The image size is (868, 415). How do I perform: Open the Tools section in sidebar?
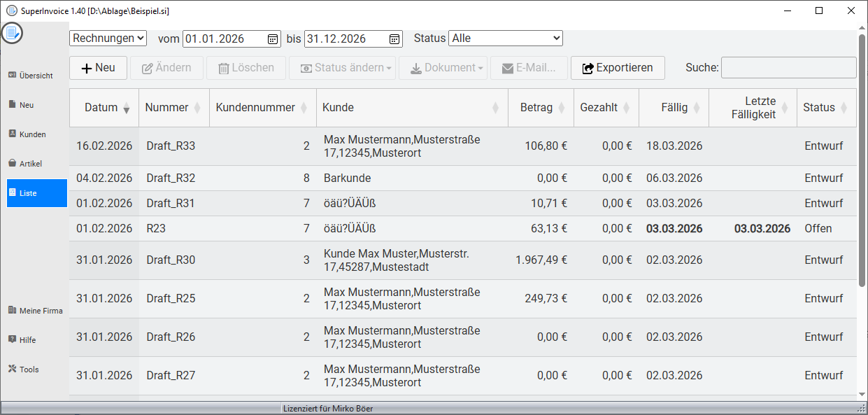(x=24, y=370)
